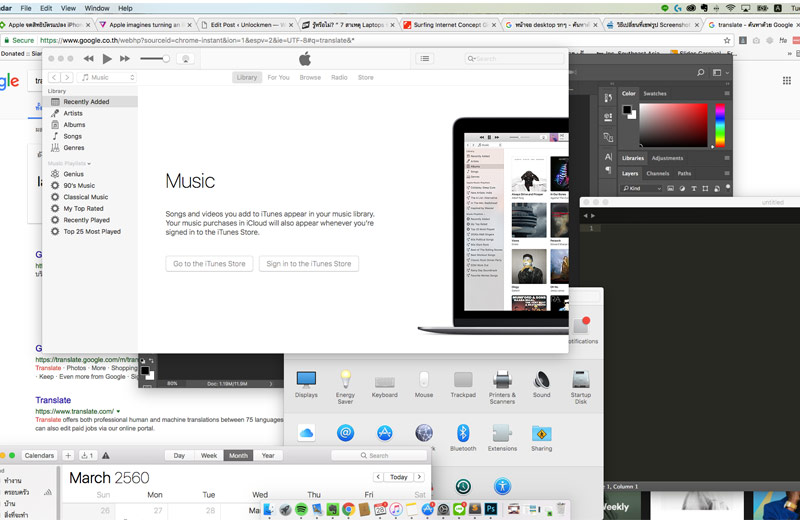Filter layers for shape layers
Viewport: 800px width, 520px height.
click(x=705, y=188)
